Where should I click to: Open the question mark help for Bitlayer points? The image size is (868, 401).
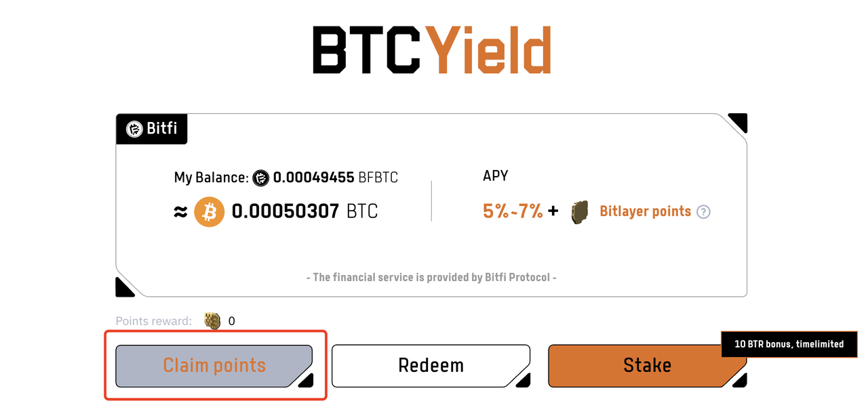click(704, 212)
